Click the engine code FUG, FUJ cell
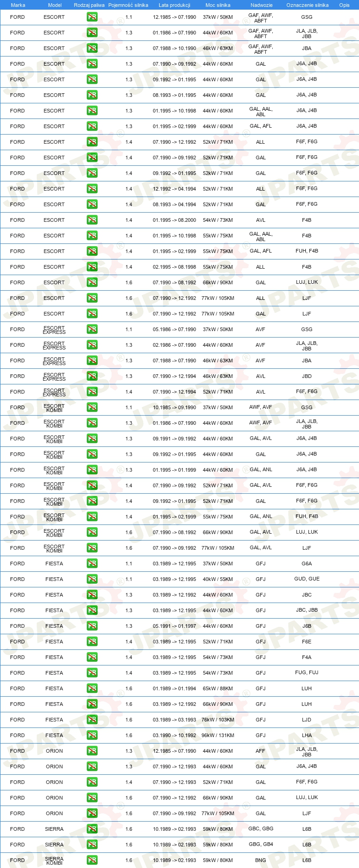The height and width of the screenshot is (868, 359). pyautogui.click(x=307, y=673)
